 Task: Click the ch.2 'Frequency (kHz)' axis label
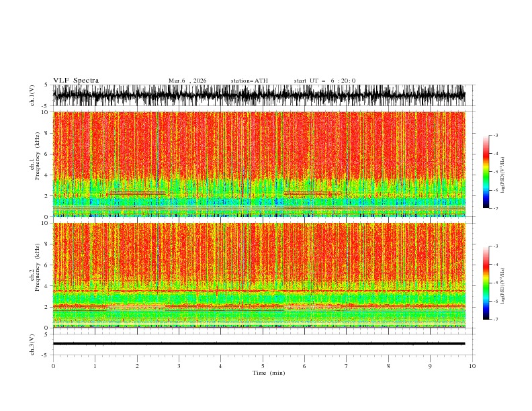pyautogui.click(x=38, y=267)
